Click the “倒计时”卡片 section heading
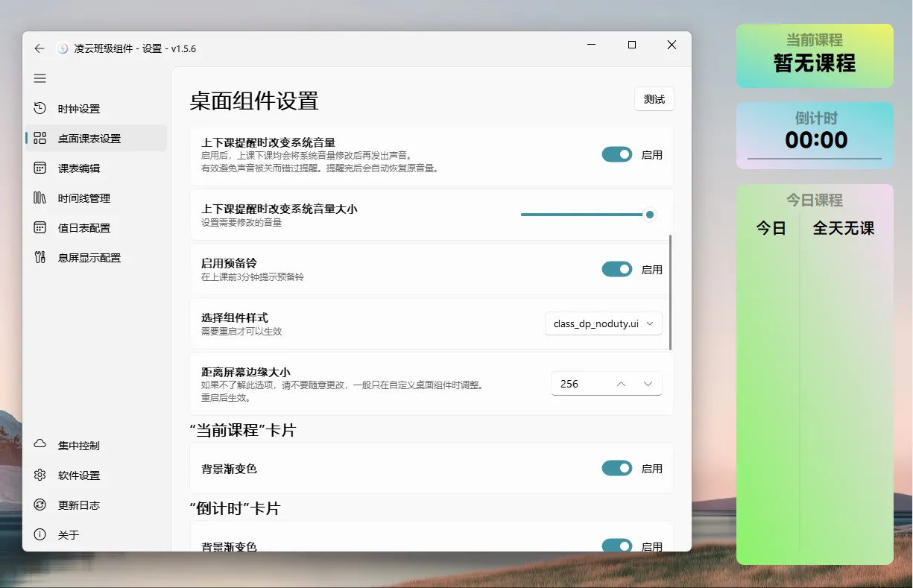Screen dimensions: 913x588 (235, 508)
